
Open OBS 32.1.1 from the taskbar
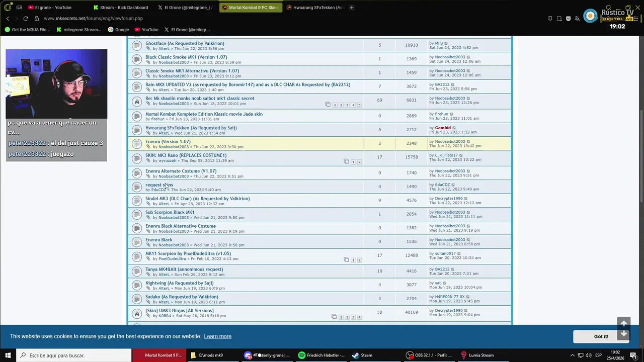pyautogui.click(x=429, y=355)
